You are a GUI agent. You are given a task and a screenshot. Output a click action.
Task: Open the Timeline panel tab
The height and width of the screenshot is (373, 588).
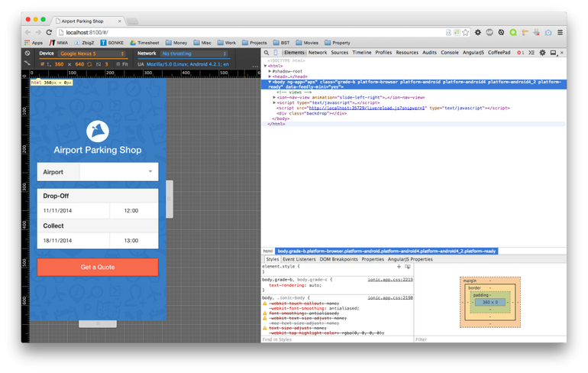coord(361,53)
